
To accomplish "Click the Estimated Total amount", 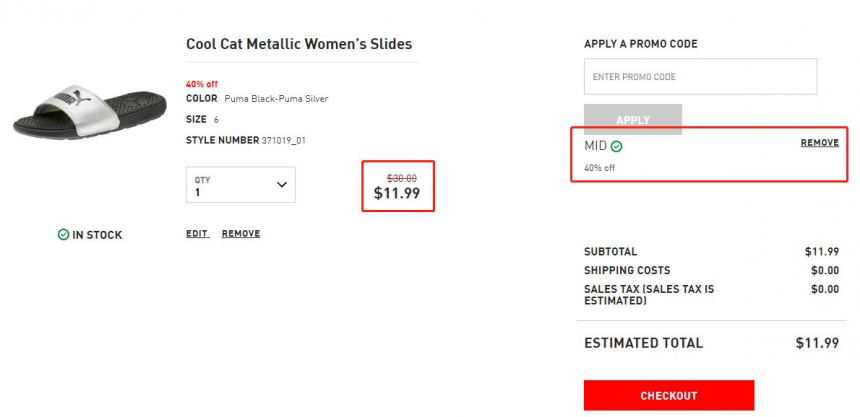I will (817, 343).
